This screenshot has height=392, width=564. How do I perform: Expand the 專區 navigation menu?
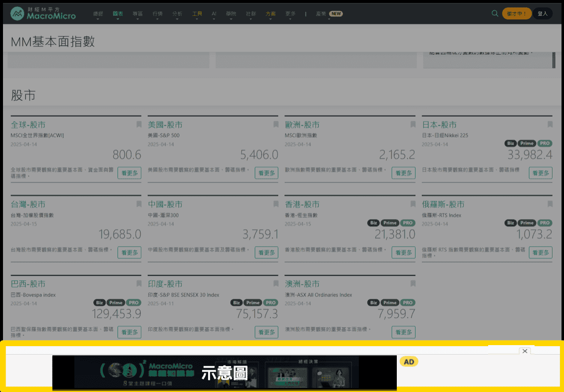[x=137, y=13]
